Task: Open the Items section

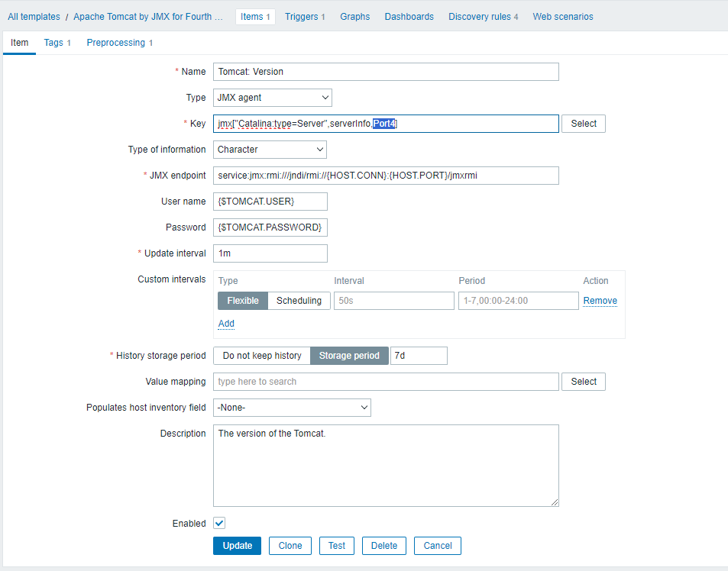Action: point(255,17)
